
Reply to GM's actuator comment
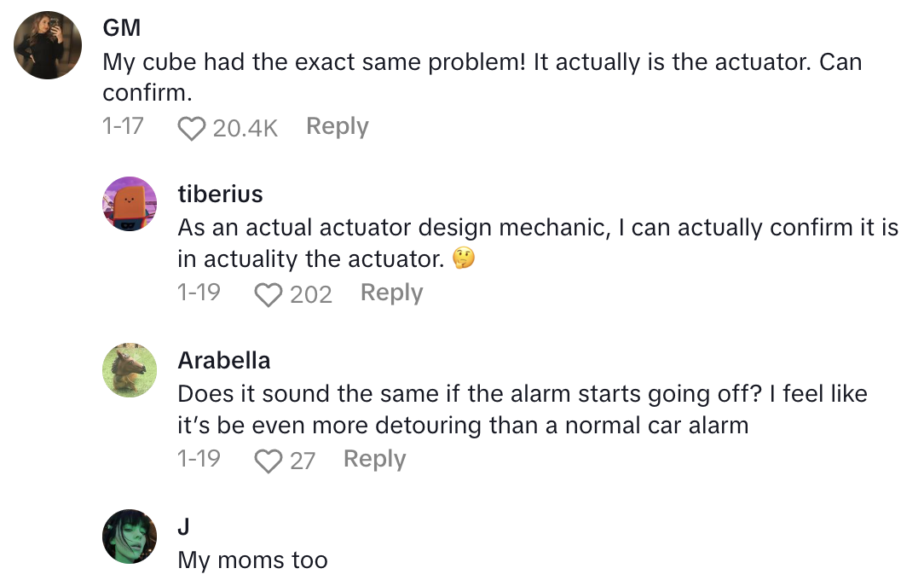[x=338, y=126]
